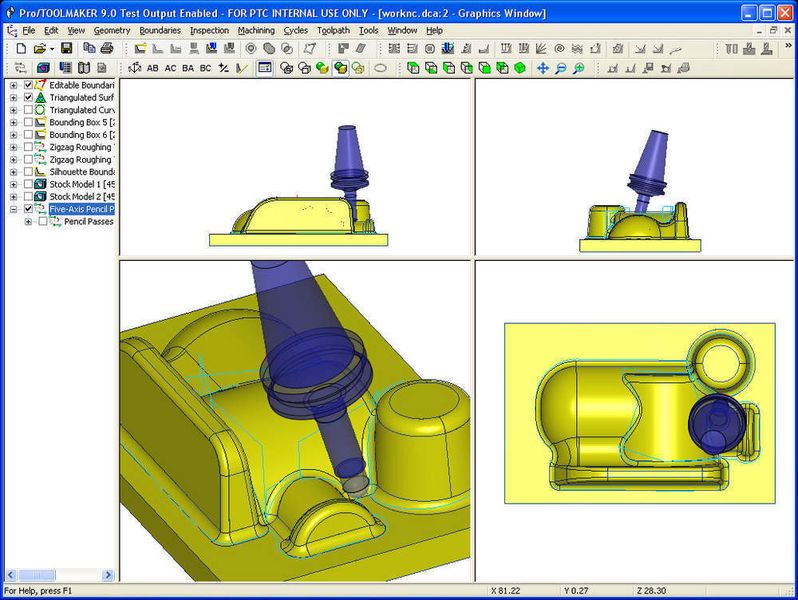
Task: Open the Inspection menu
Action: click(x=209, y=31)
